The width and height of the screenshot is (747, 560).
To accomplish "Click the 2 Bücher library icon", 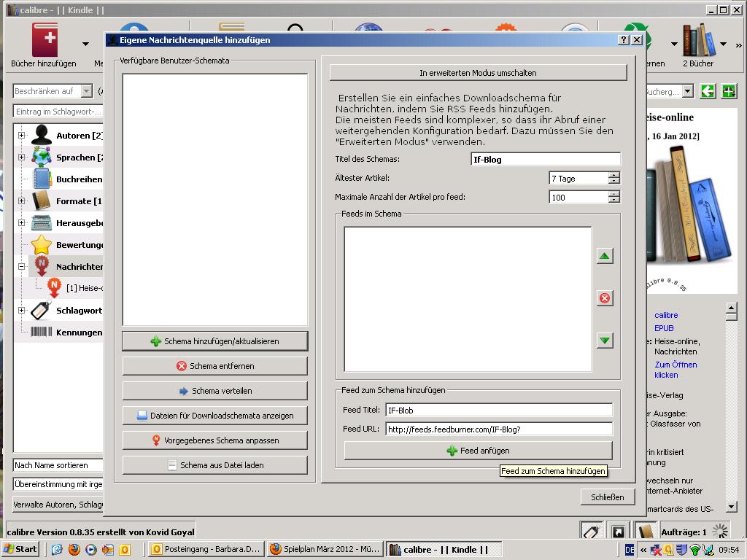I will point(699,40).
